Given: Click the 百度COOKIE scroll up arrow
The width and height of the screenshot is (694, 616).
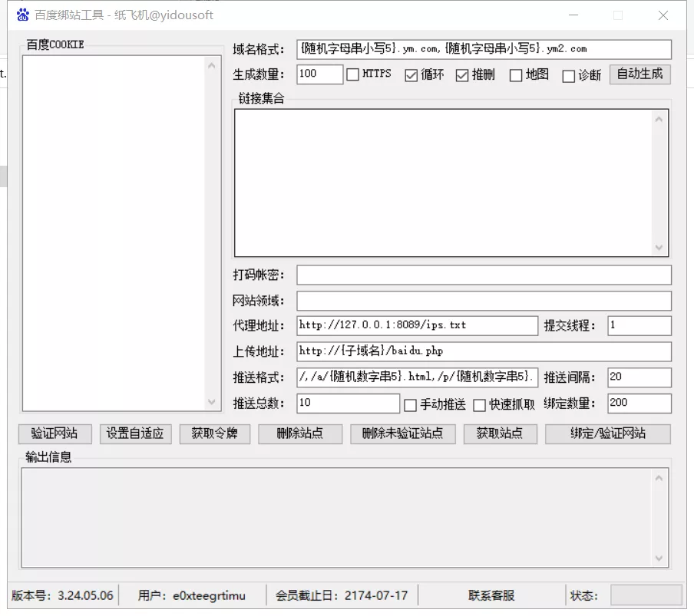Looking at the screenshot, I should pos(212,66).
